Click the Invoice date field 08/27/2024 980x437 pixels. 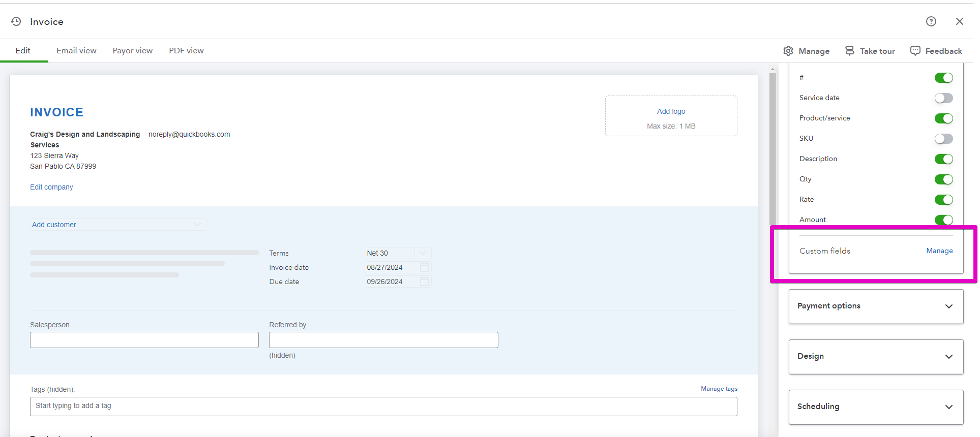[x=398, y=267]
